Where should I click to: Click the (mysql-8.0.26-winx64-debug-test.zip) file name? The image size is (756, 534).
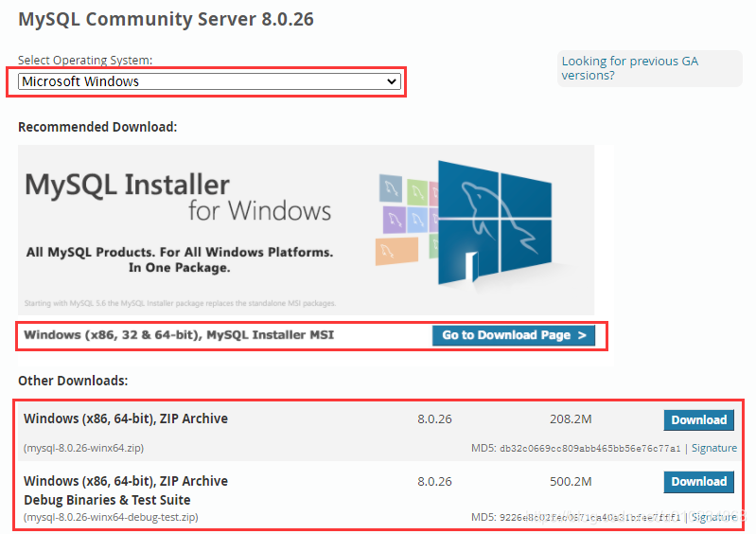tap(111, 517)
